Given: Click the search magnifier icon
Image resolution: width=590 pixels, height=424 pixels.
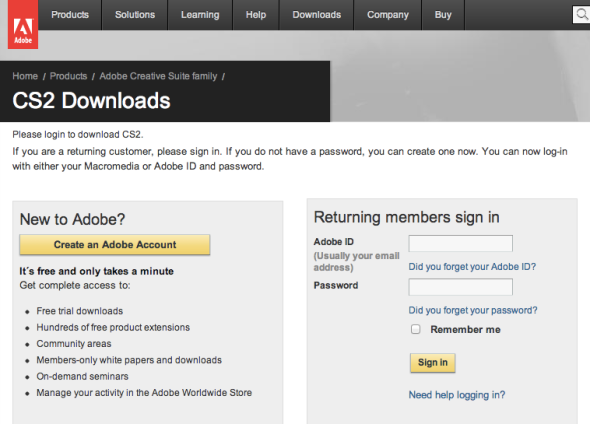Looking at the screenshot, I should click(581, 15).
